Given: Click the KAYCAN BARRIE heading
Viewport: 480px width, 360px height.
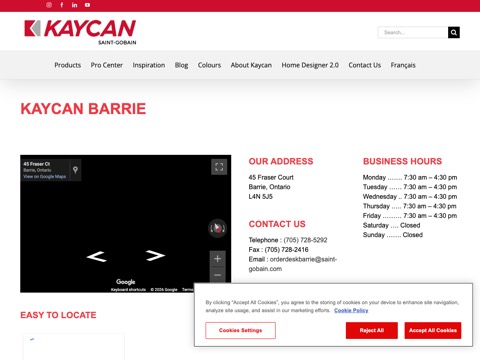Looking at the screenshot, I should point(83,109).
